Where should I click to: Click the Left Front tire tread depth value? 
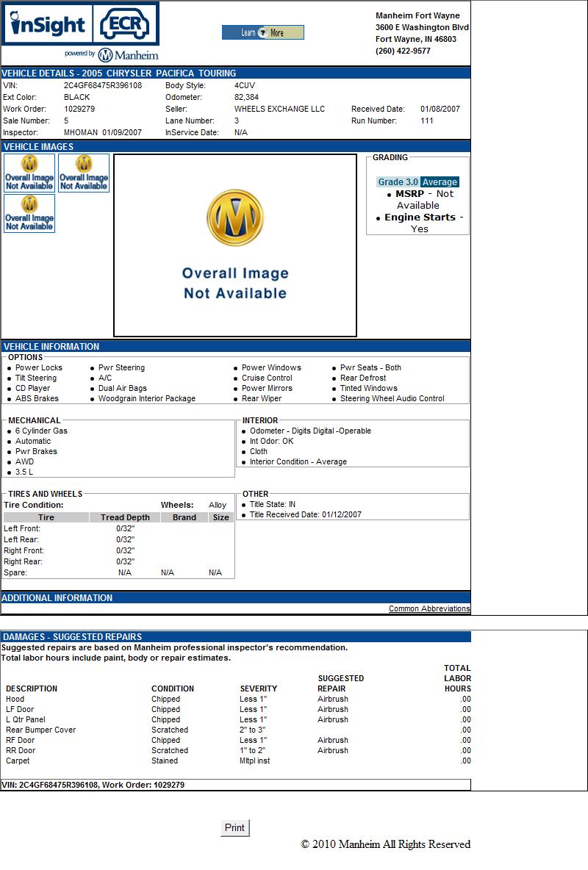[126, 528]
